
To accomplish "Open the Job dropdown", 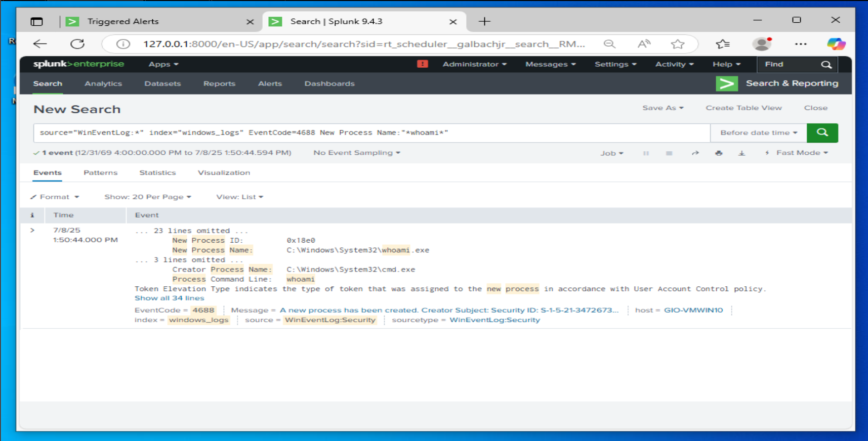I will coord(612,153).
